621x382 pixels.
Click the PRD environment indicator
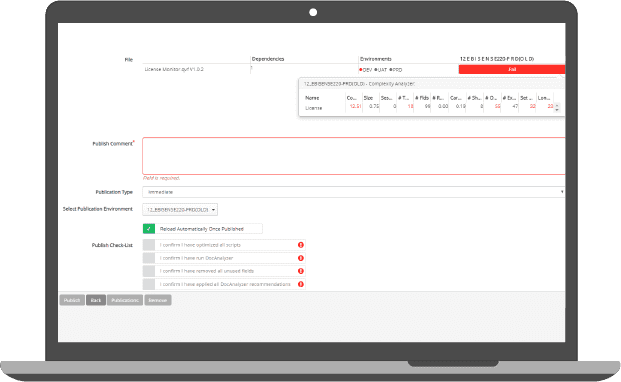396,70
